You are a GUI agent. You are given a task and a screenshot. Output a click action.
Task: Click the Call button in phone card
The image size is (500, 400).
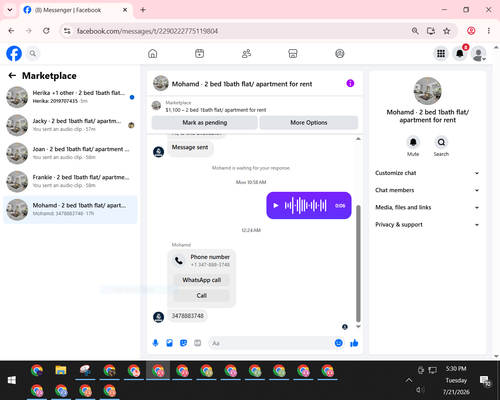click(202, 296)
